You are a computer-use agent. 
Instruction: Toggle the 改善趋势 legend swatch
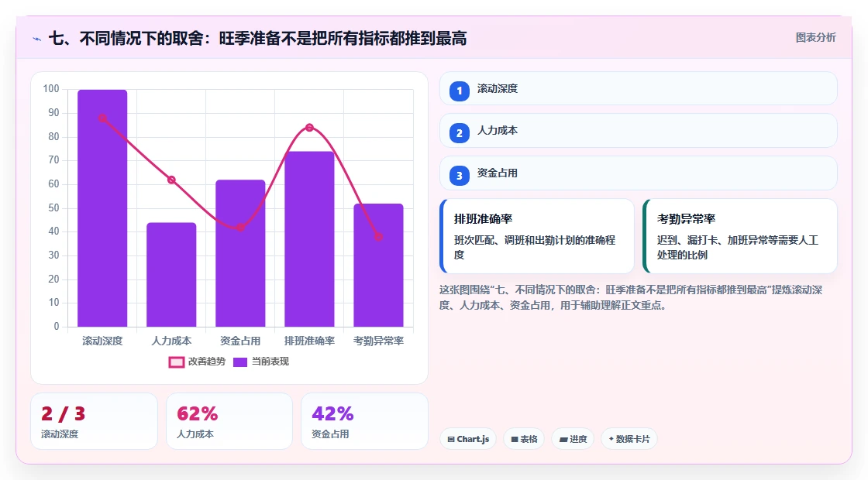click(x=176, y=362)
